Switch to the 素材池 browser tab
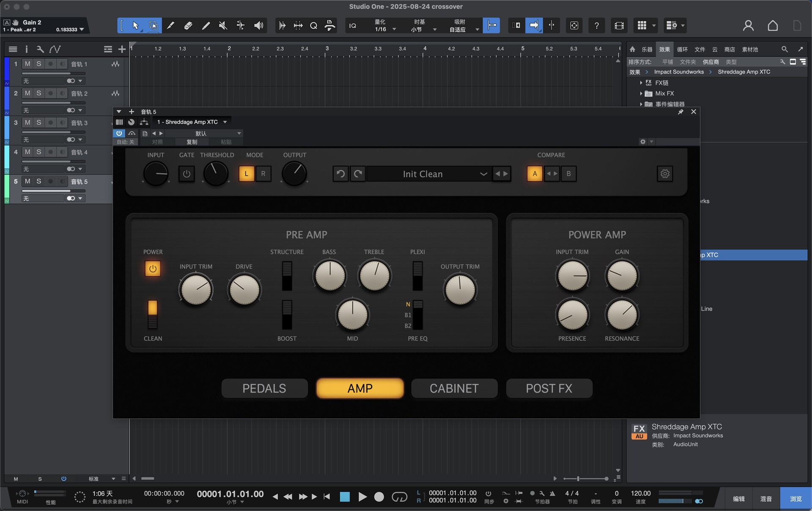Viewport: 812px width, 511px height. [x=750, y=49]
